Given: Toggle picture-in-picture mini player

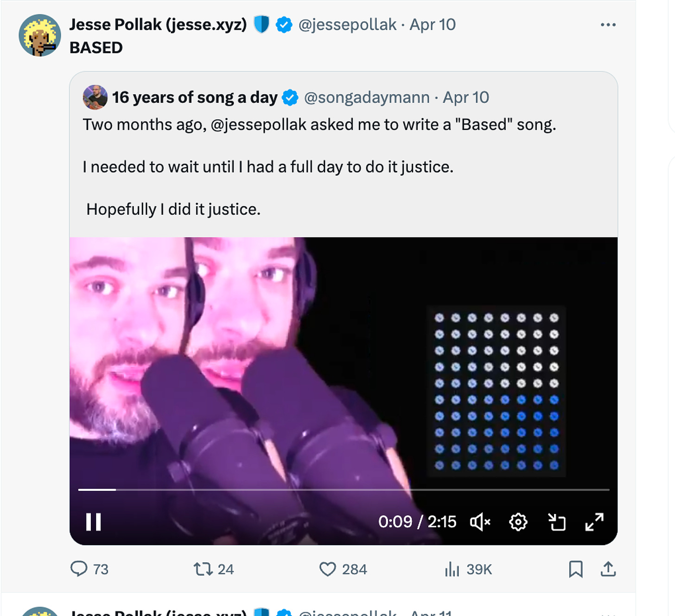Looking at the screenshot, I should tap(557, 522).
